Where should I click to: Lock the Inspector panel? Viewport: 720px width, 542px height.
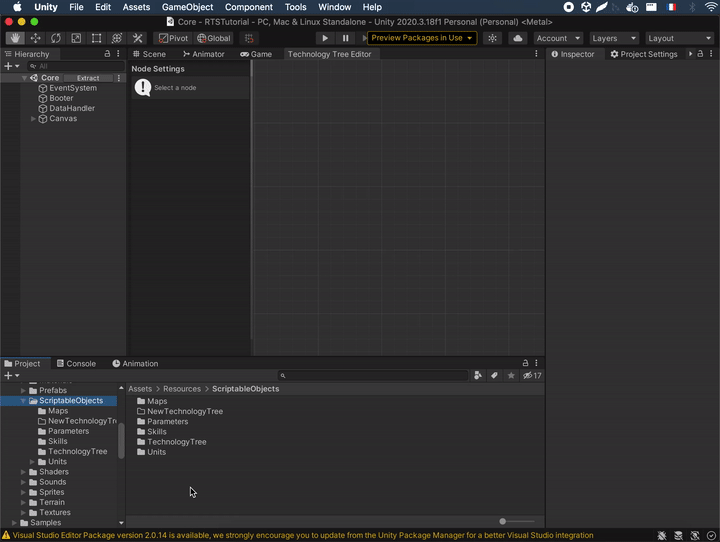[x=700, y=54]
